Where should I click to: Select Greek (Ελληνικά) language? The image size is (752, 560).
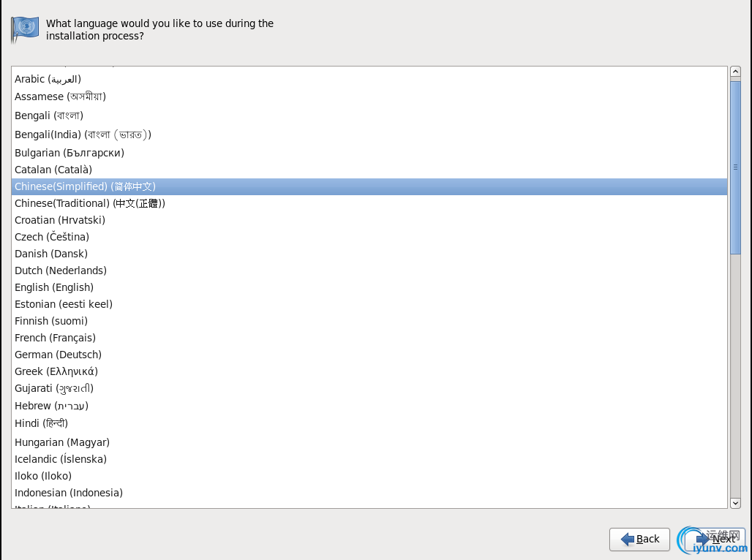click(369, 371)
